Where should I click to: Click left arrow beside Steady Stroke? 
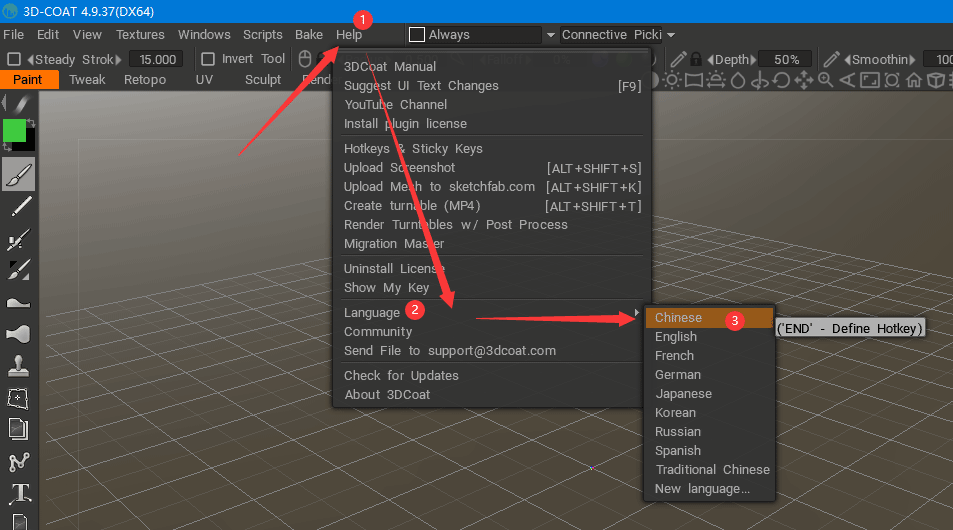[30, 60]
